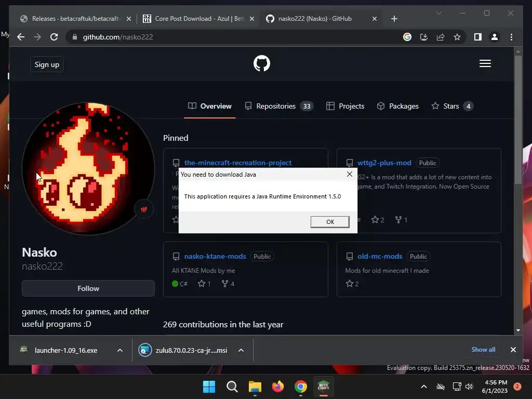
Task: Toggle the Chrome side panel
Action: (478, 37)
